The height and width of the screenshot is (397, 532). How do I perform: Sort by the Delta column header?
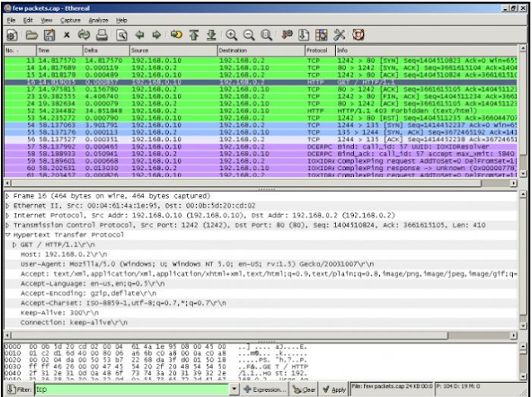[x=106, y=51]
